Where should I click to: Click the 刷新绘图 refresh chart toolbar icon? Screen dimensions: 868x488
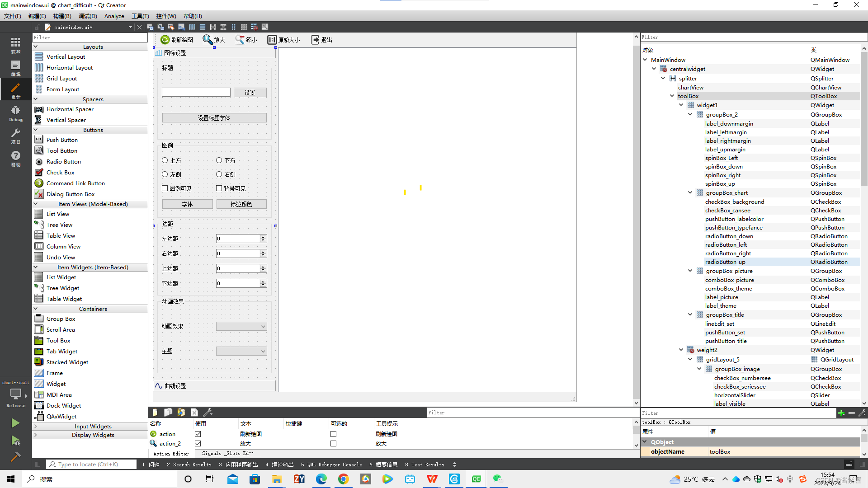click(165, 40)
